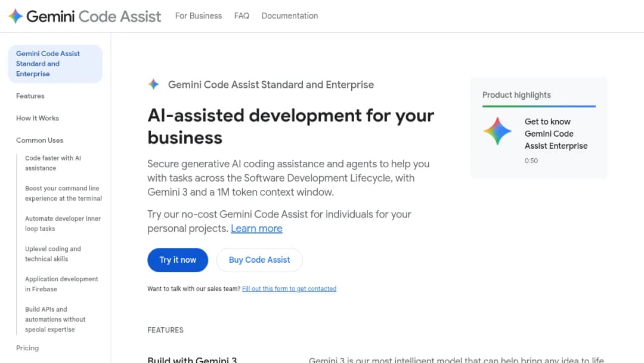Viewport: 644px width, 363px height.
Task: Jump to Features in the sidebar
Action: [x=30, y=96]
